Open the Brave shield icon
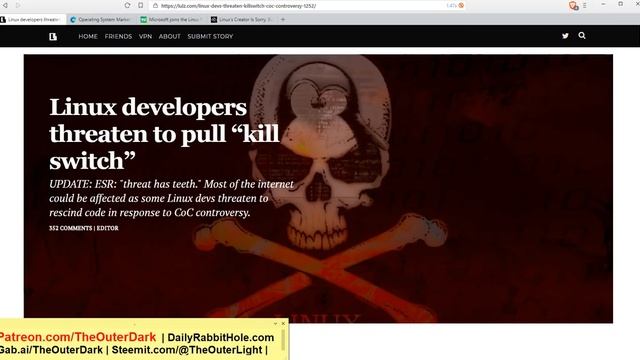 coord(573,5)
